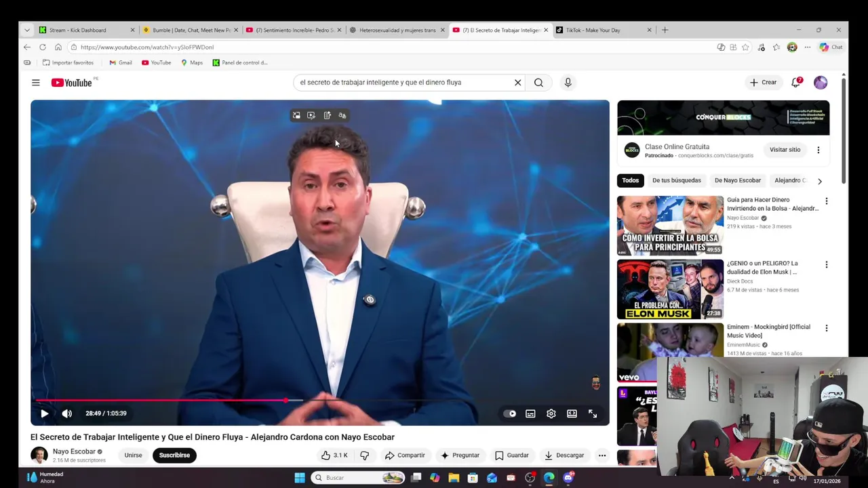Open options for Guía para Hacer Dinero video
This screenshot has height=488, width=868.
(x=826, y=201)
